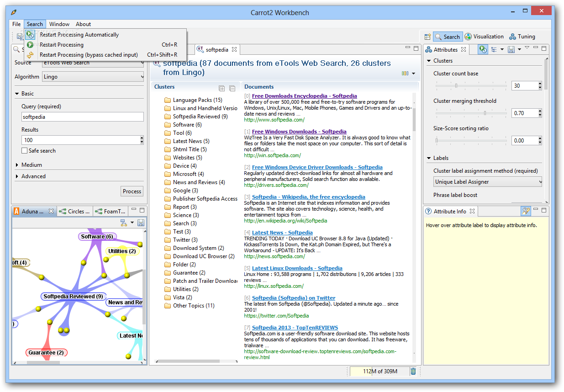Open the results panels dropdown arrow

click(413, 74)
